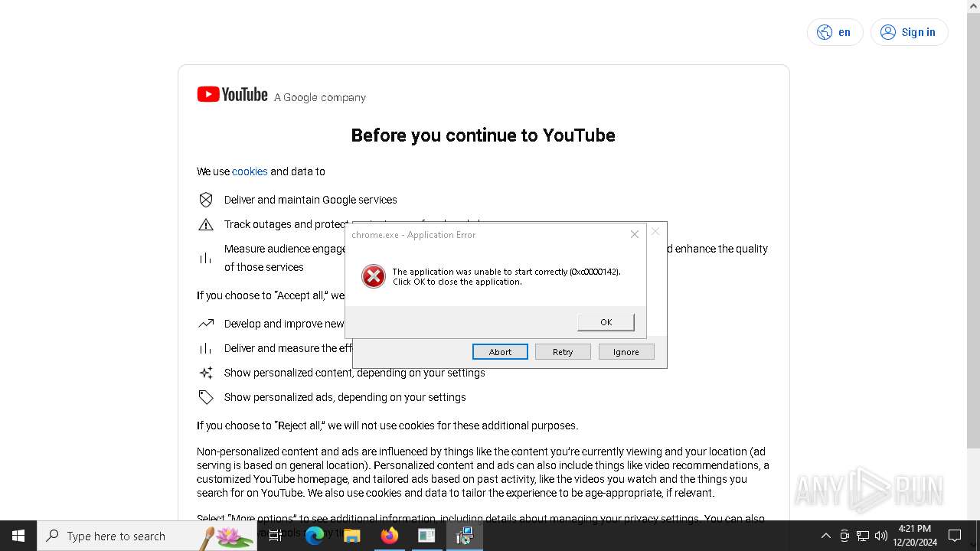This screenshot has height=551, width=980.
Task: Click the network tray icon
Action: point(863,536)
